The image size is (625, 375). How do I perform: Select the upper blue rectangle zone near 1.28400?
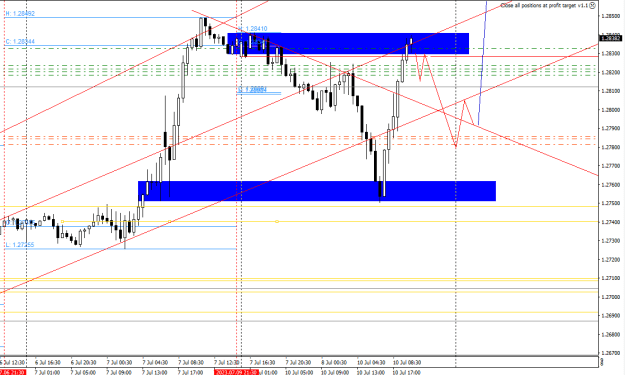(x=348, y=43)
